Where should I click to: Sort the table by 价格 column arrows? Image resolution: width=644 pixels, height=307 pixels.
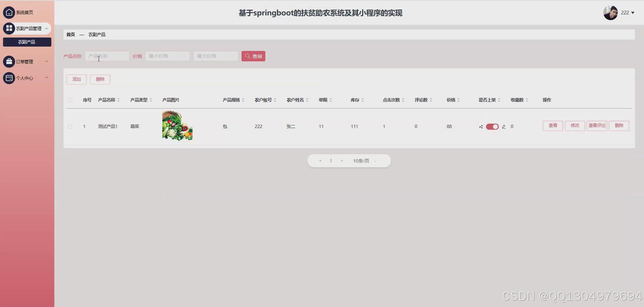pyautogui.click(x=458, y=100)
